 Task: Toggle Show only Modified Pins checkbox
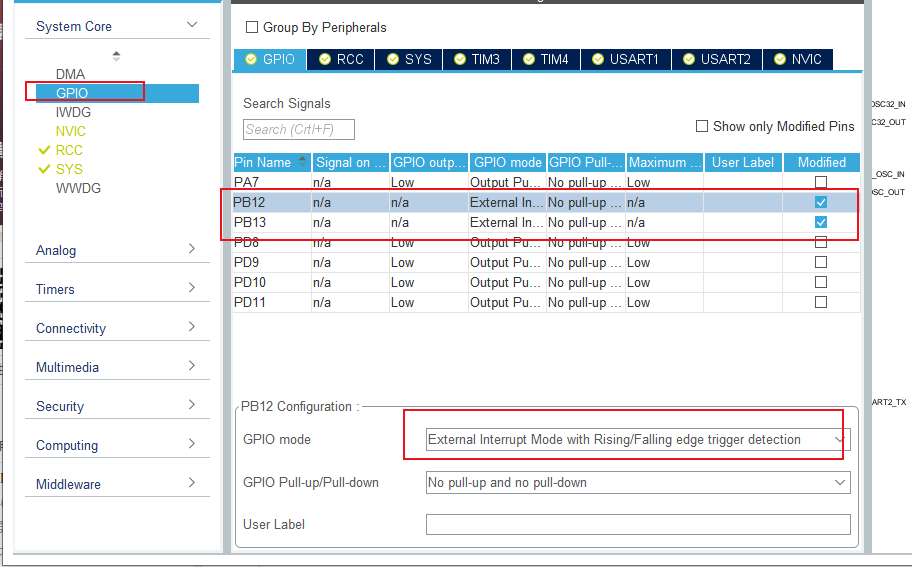tap(702, 126)
